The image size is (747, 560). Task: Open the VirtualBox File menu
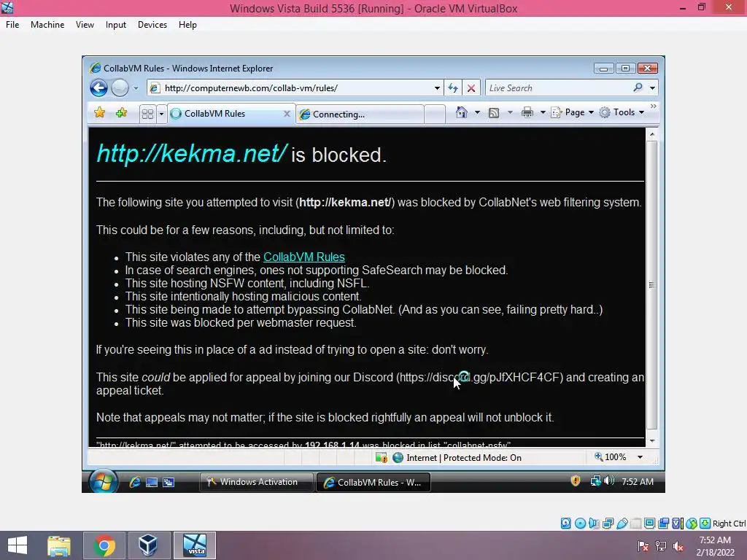(12, 25)
